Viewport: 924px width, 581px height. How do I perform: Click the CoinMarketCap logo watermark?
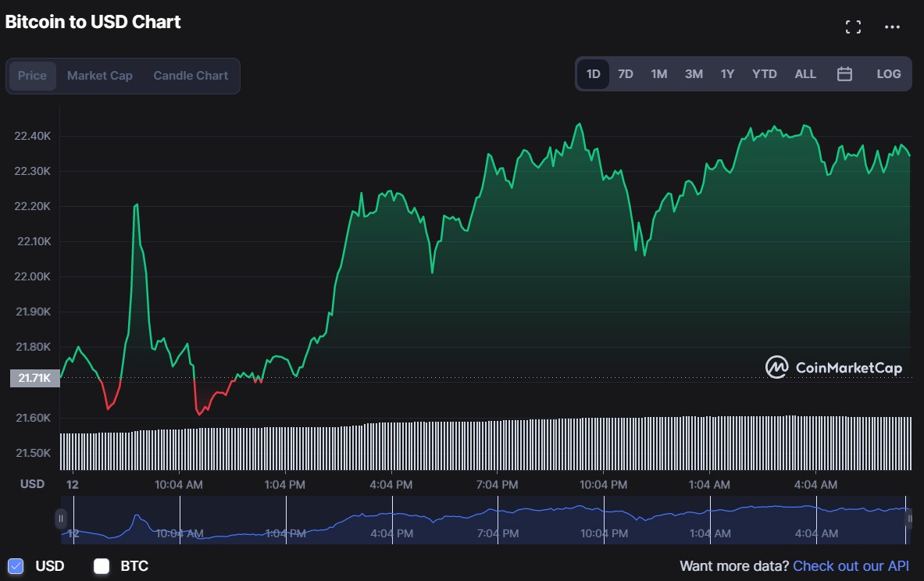pos(833,367)
